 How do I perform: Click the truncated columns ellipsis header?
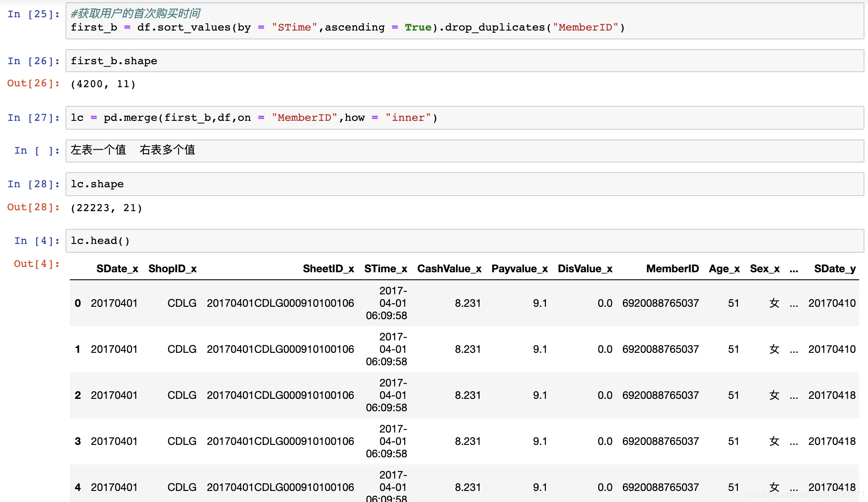pyautogui.click(x=794, y=269)
